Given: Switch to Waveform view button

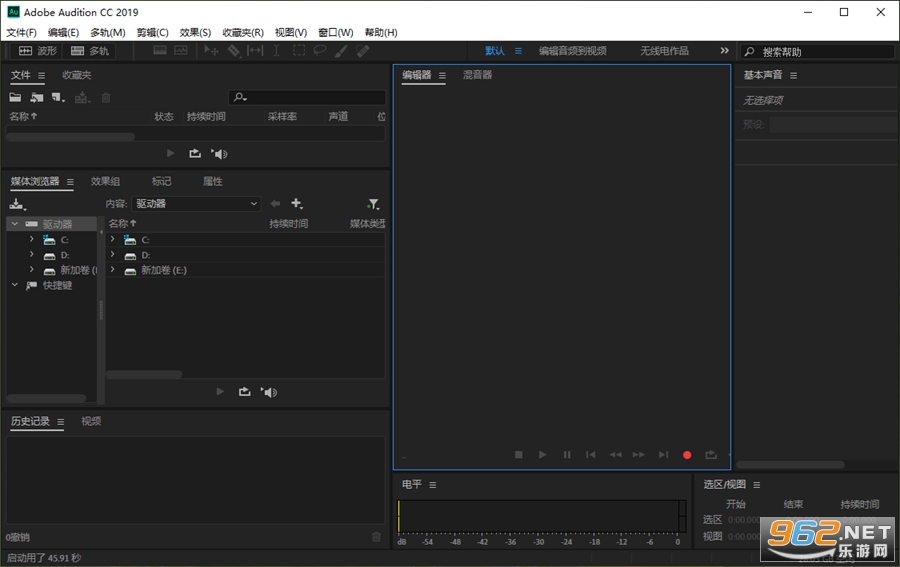Looking at the screenshot, I should 38,51.
